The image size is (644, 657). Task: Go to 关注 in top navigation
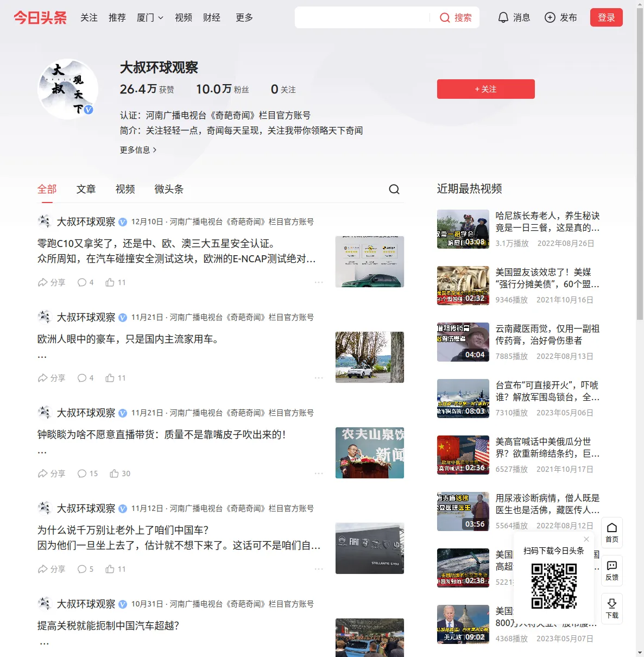coord(89,17)
